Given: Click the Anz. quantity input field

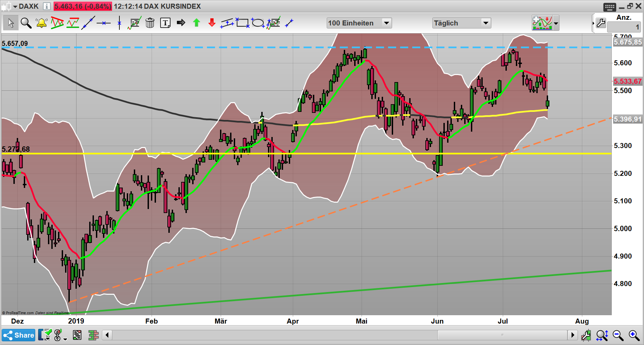Looking at the screenshot, I should (624, 27).
